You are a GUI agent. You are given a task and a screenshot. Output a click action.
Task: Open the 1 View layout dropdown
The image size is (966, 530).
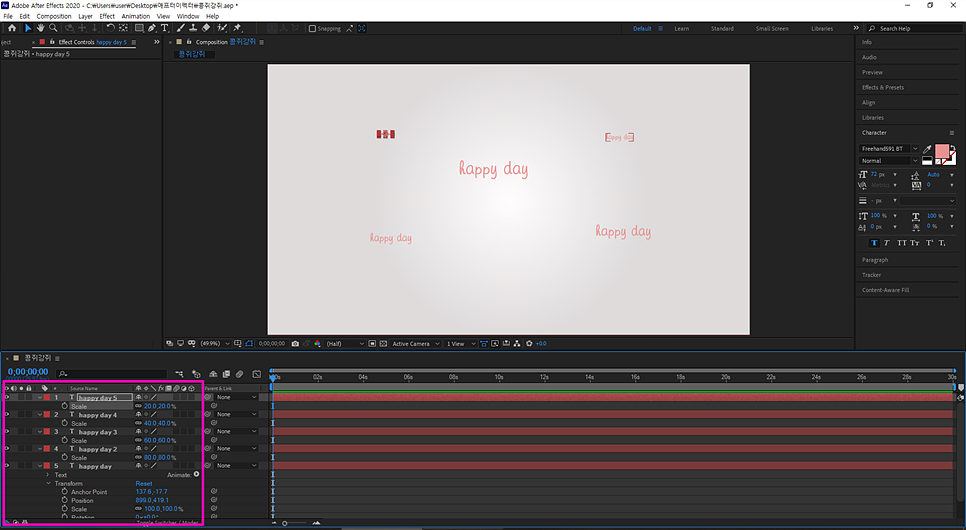click(461, 343)
